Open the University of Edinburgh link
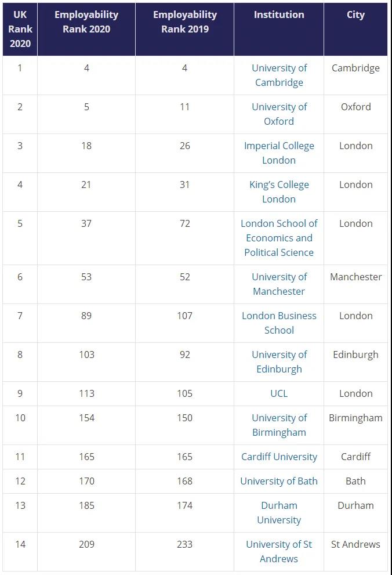The image size is (392, 575). pos(279,362)
